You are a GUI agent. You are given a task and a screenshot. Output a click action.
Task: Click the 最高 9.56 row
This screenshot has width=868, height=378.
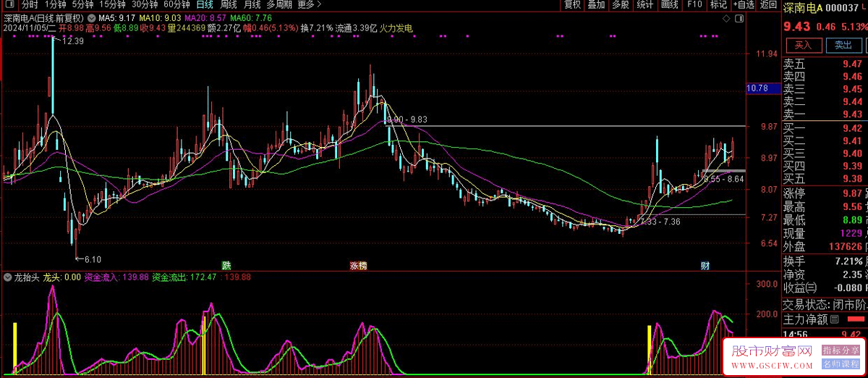pyautogui.click(x=825, y=206)
